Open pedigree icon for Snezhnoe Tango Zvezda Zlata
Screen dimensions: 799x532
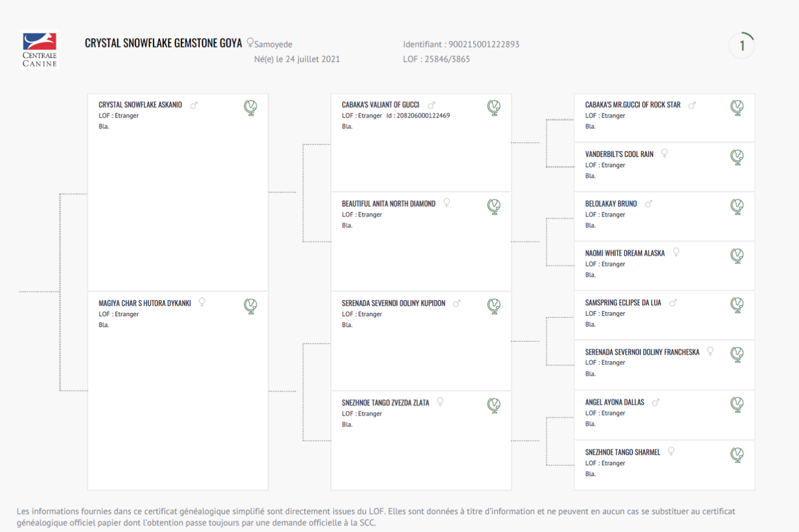[494, 405]
